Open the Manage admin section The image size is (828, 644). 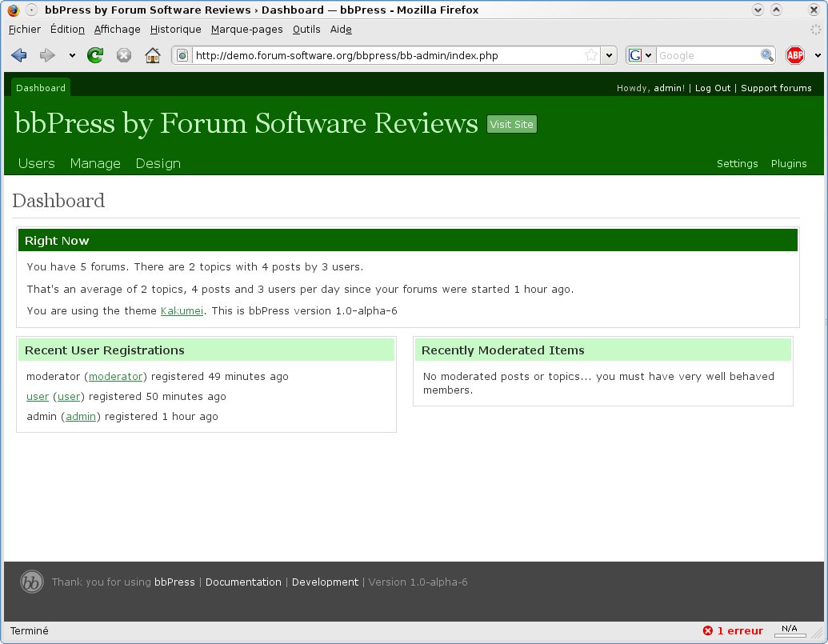[x=95, y=164]
